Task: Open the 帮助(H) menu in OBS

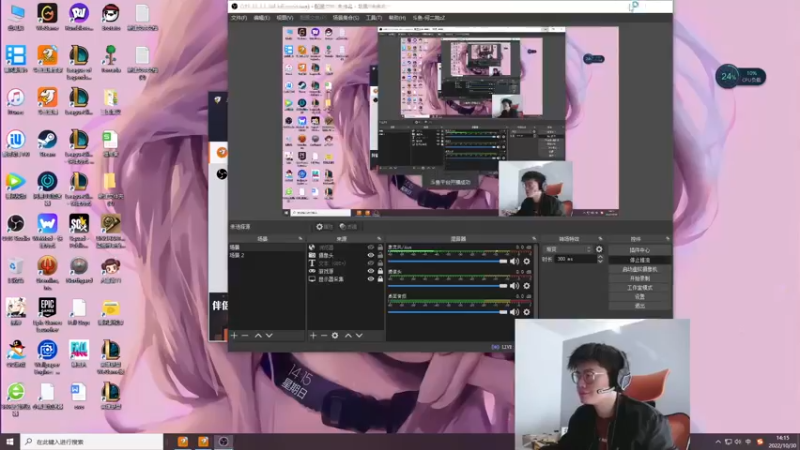Action: point(397,18)
